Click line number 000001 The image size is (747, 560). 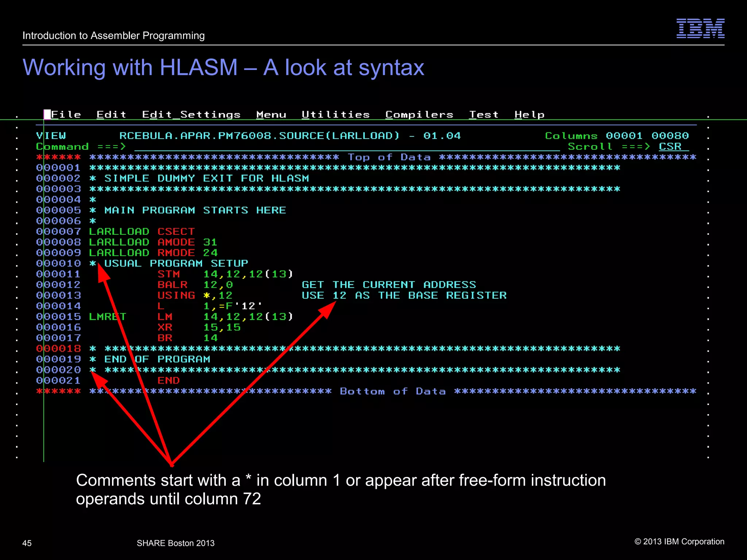(58, 168)
